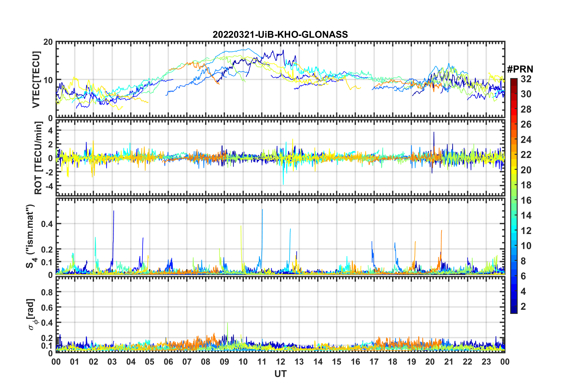The width and height of the screenshot is (561, 392).
Task: Select the "16" label on the PRN colorbar
Action: [x=526, y=200]
